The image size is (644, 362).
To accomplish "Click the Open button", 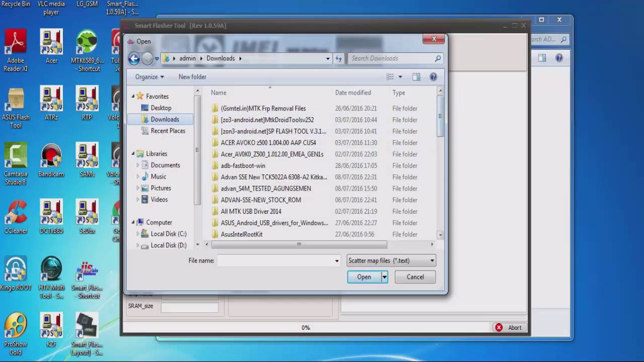I will pyautogui.click(x=364, y=277).
